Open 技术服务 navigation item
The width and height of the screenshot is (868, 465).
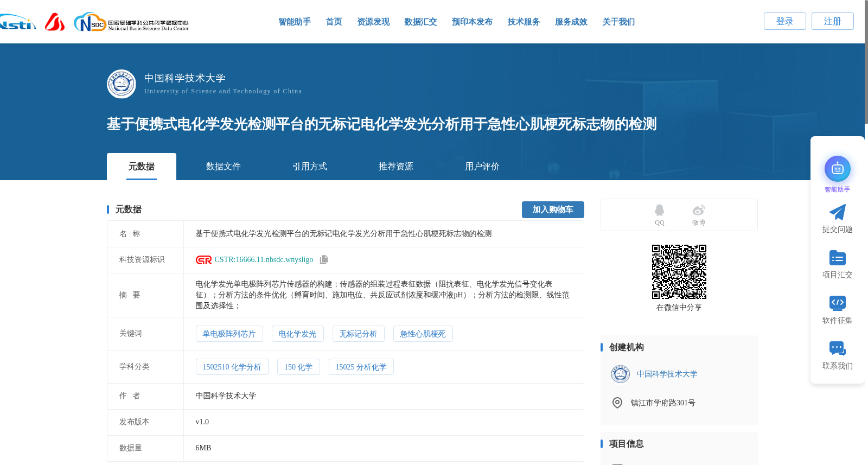(524, 22)
